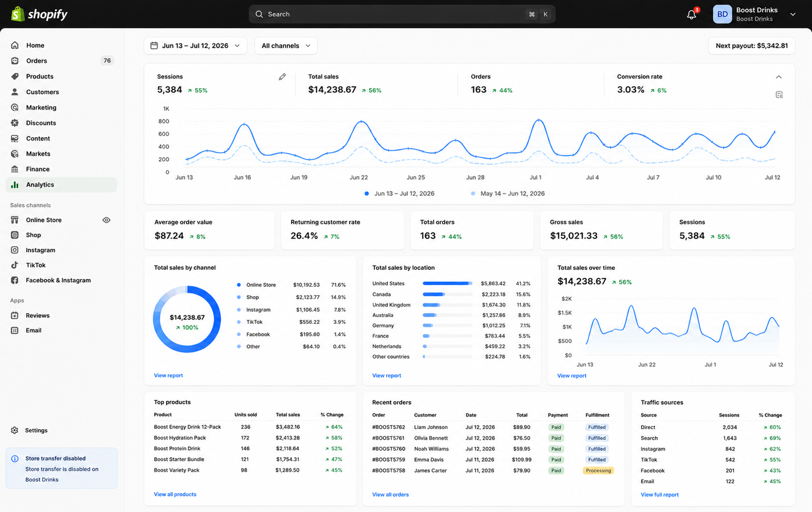Open Finance section
The image size is (812, 512).
coord(61,169)
